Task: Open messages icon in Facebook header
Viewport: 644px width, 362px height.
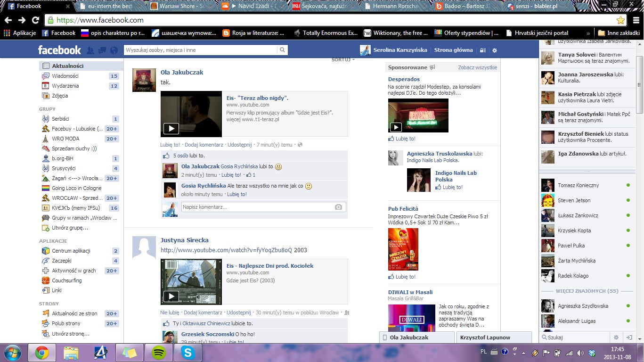Action: point(102,50)
